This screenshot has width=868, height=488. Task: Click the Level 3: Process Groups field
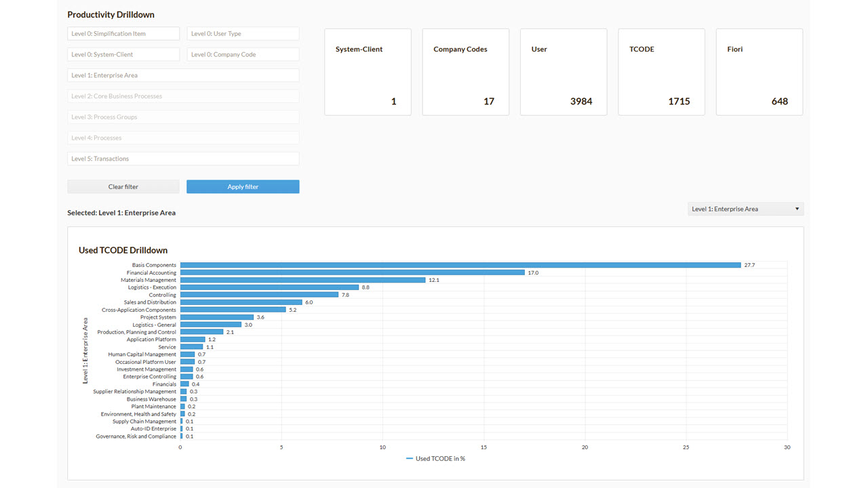pyautogui.click(x=183, y=117)
